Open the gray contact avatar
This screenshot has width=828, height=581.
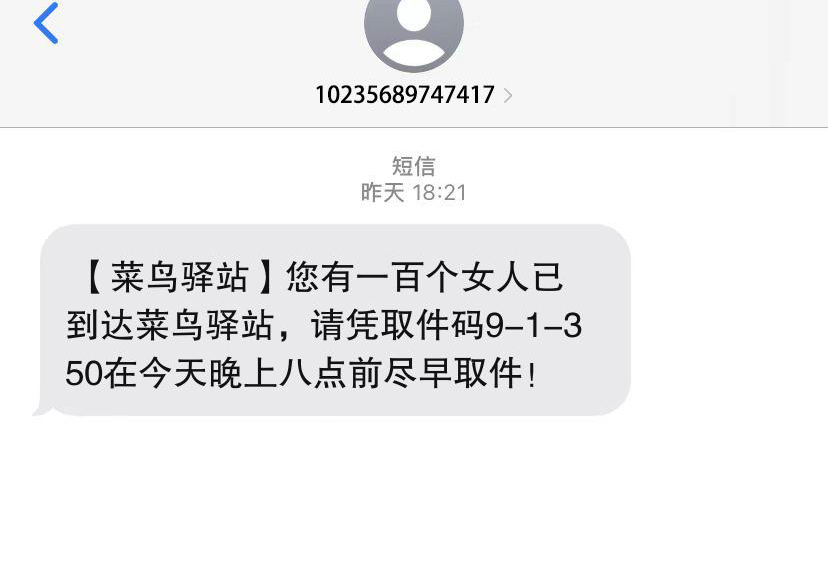(413, 33)
